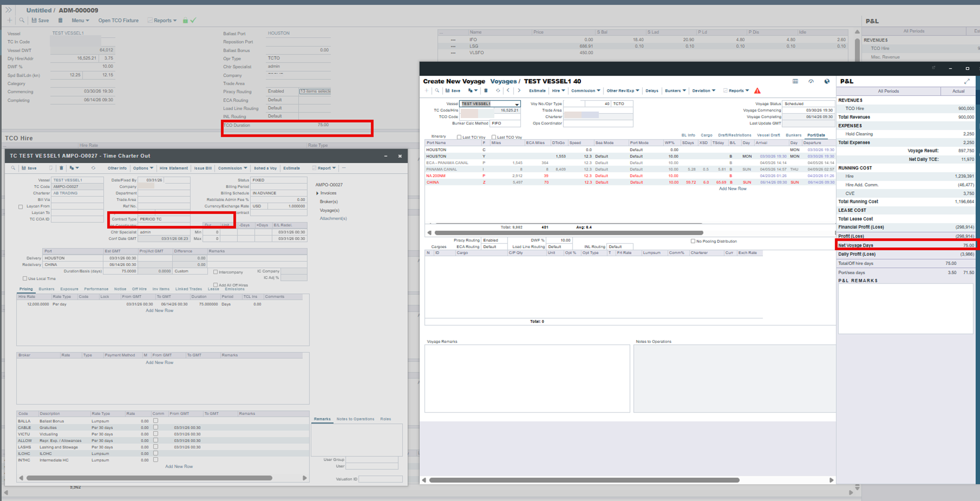Switch to the Vessel Draft itinerary tab

pos(768,135)
